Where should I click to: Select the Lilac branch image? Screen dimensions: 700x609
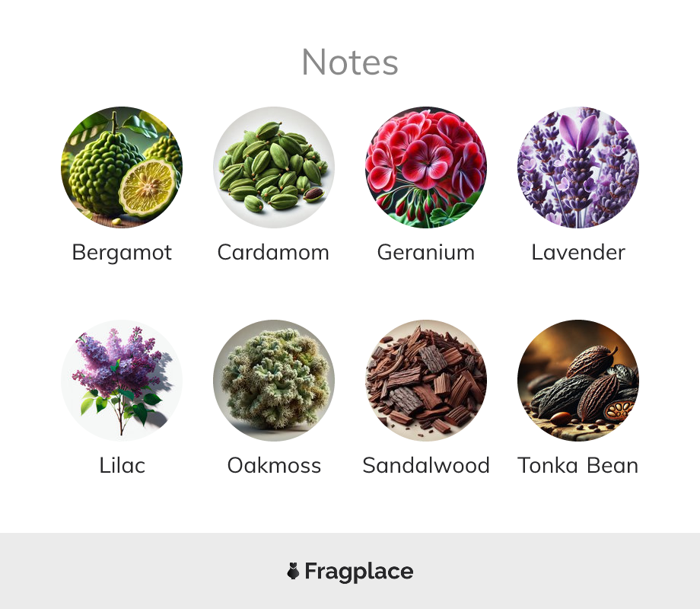(x=122, y=380)
